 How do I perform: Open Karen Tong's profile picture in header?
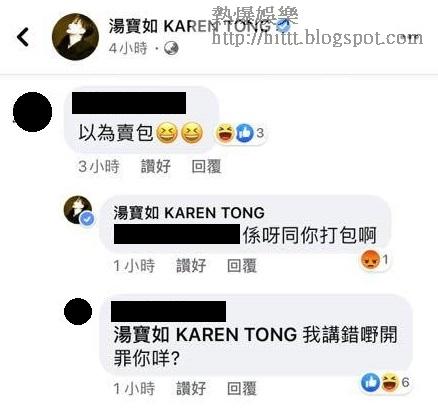[x=75, y=37]
